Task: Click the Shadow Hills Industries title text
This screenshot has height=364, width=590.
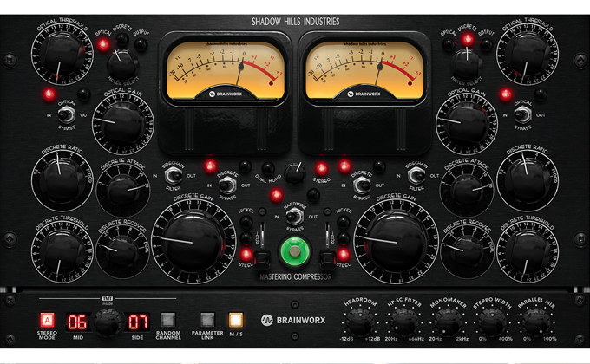Action: click(x=295, y=22)
